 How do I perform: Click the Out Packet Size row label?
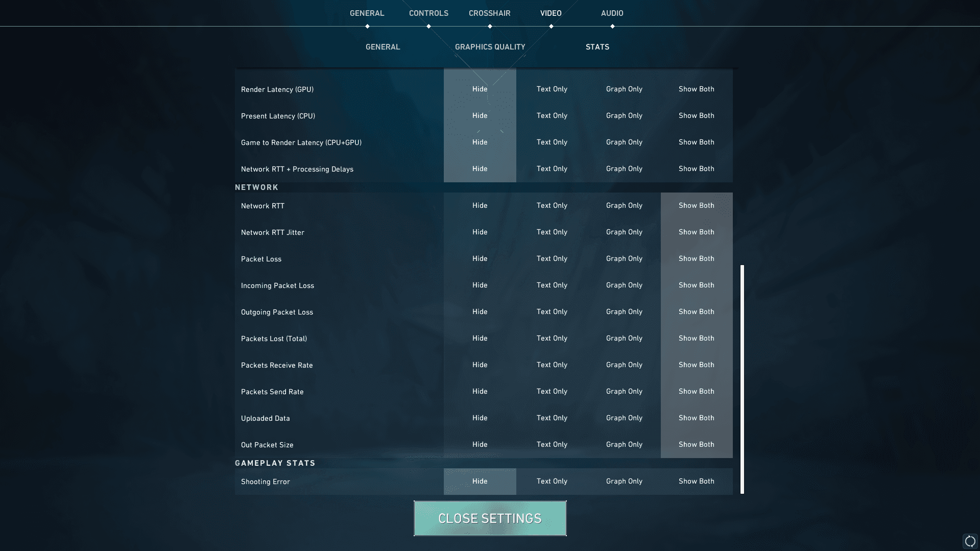tap(267, 445)
